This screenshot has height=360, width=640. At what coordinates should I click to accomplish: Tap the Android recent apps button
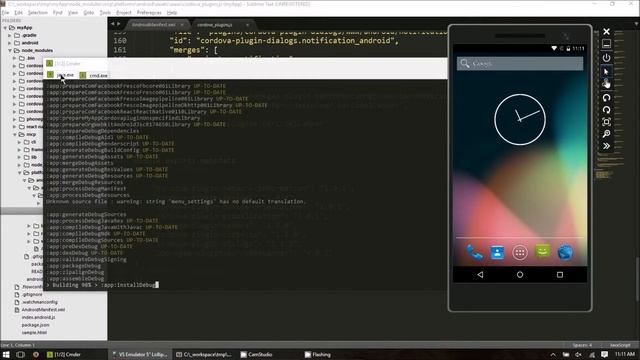[560, 275]
